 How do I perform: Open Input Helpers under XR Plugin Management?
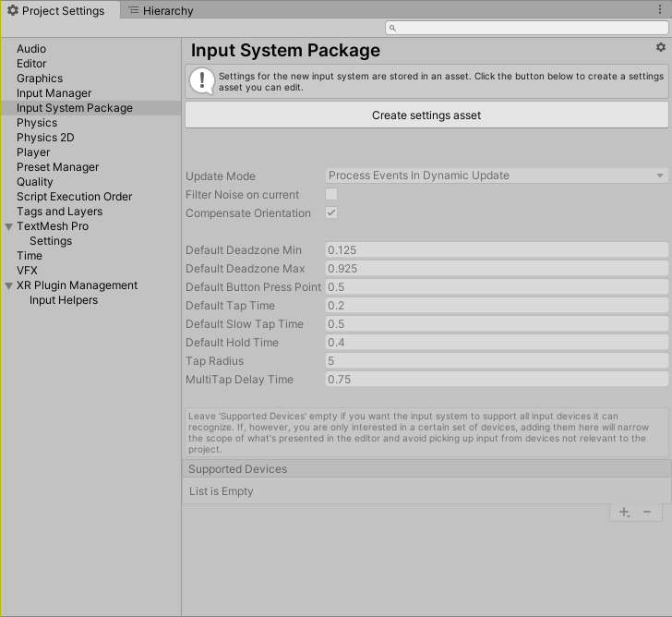coord(64,300)
